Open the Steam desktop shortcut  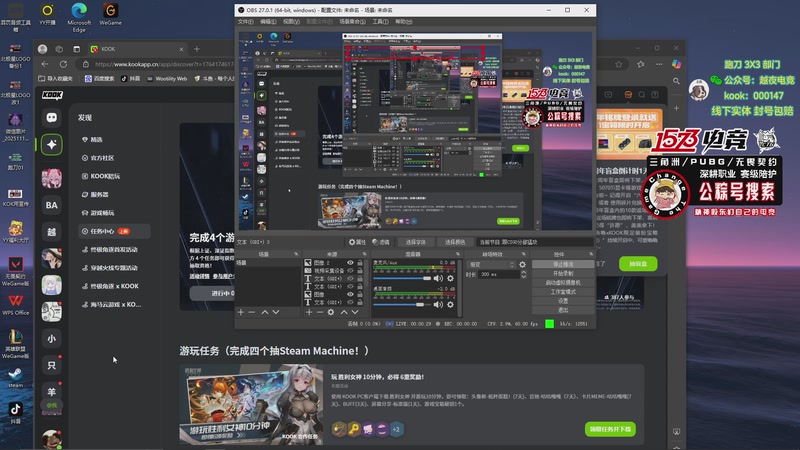coord(15,378)
